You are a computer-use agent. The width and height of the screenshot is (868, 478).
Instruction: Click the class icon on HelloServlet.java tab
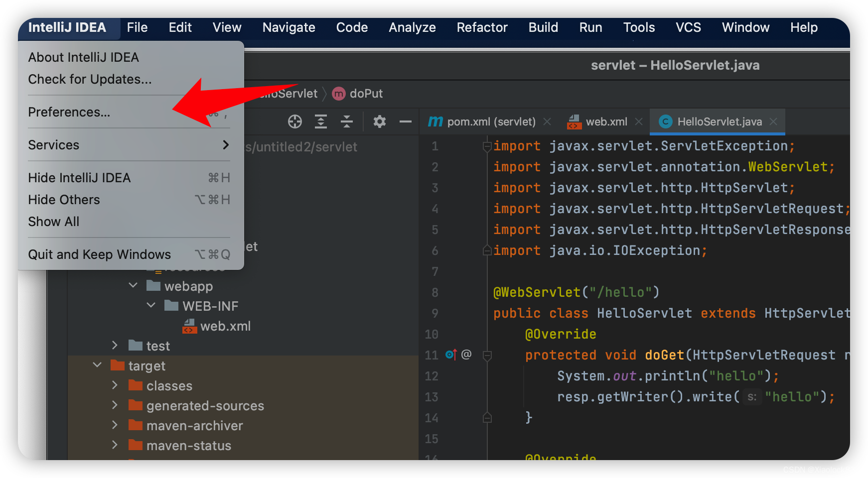[x=665, y=121]
